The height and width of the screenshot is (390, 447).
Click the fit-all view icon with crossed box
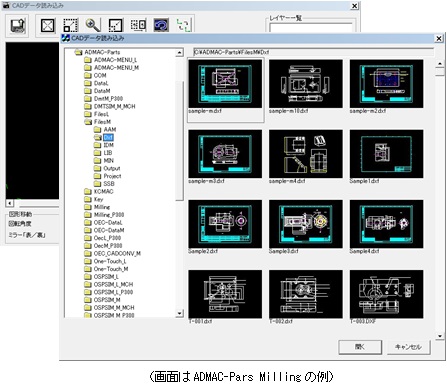[47, 25]
